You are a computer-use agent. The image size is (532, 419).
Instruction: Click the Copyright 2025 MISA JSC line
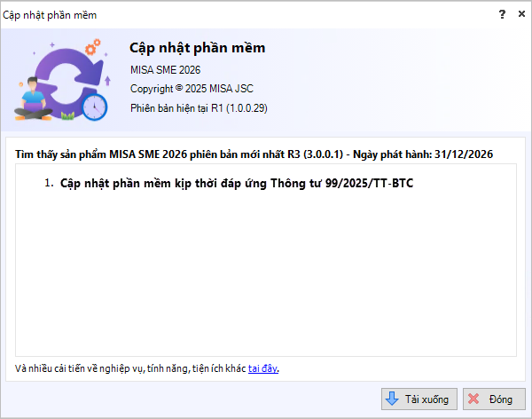192,89
